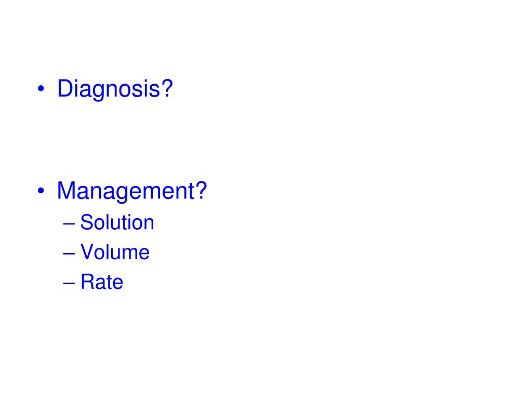Image resolution: width=532 pixels, height=399 pixels.
Task: Click the final letter e of Volume
Action: (144, 255)
